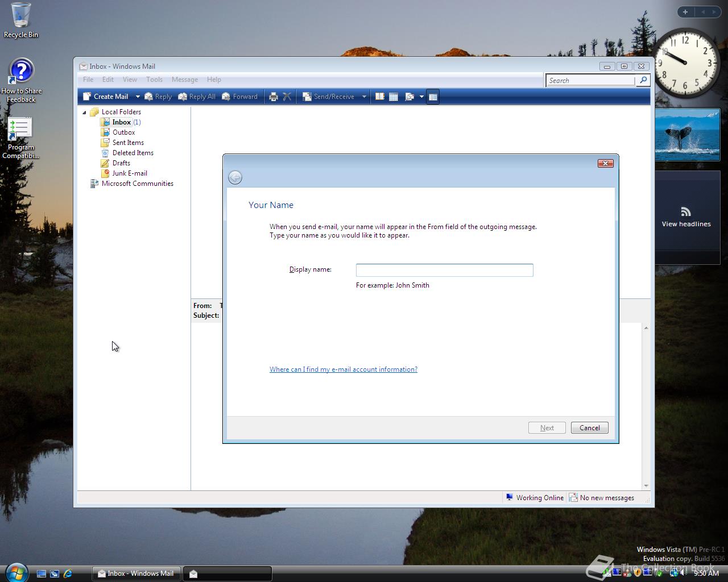Click the wizard Back arrow button

click(235, 177)
